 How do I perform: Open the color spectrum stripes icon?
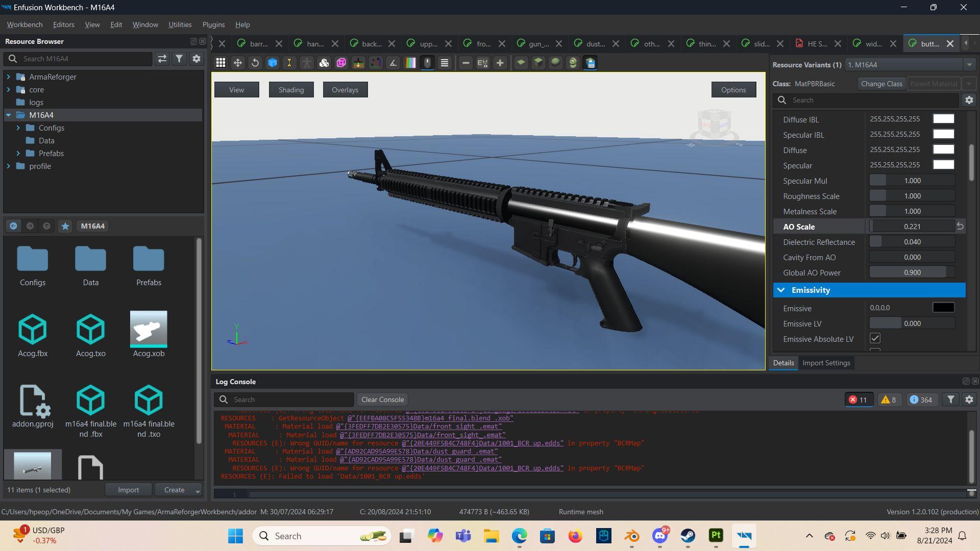[x=410, y=63]
